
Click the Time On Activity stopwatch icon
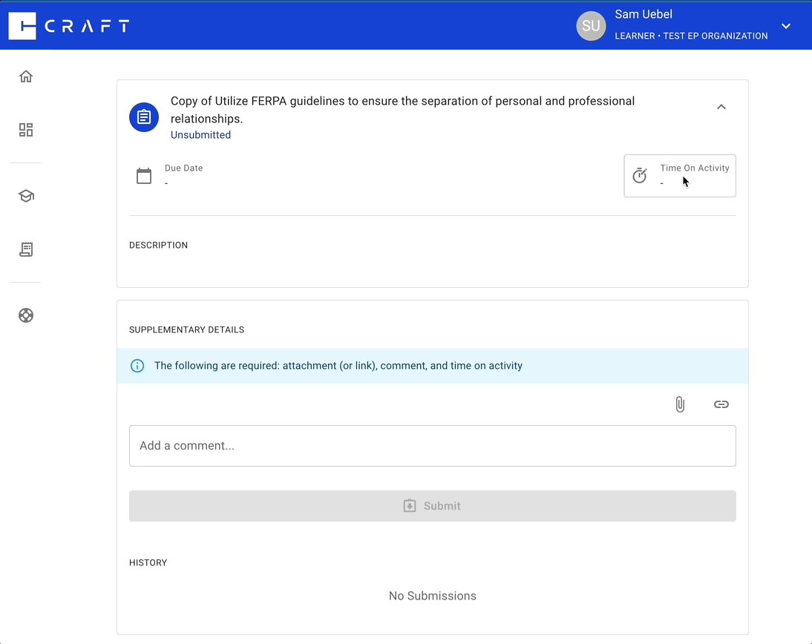click(x=640, y=175)
